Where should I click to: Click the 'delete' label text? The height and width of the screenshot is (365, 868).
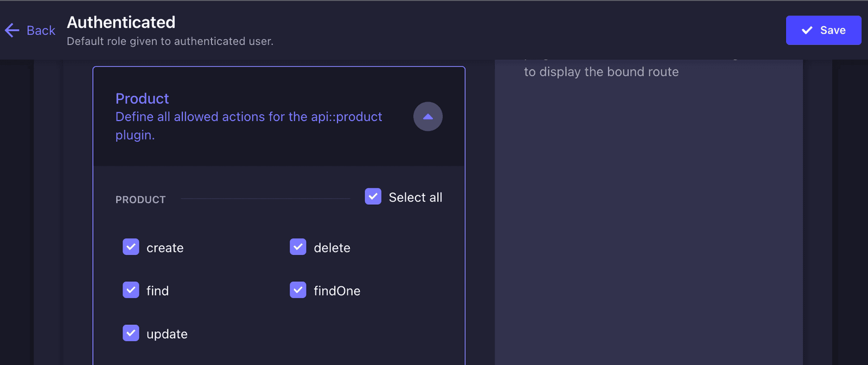click(x=332, y=248)
